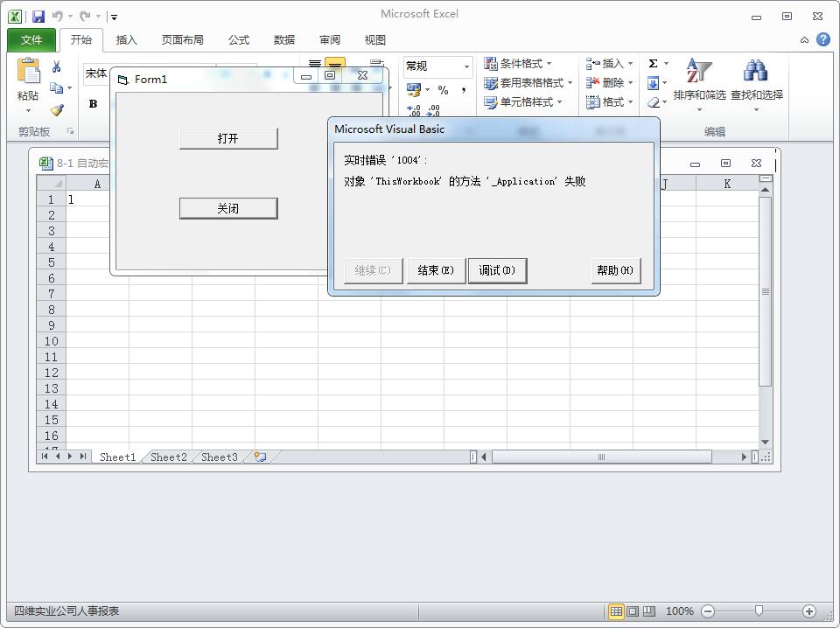Select row 10 header
The height and width of the screenshot is (628, 840).
(52, 341)
